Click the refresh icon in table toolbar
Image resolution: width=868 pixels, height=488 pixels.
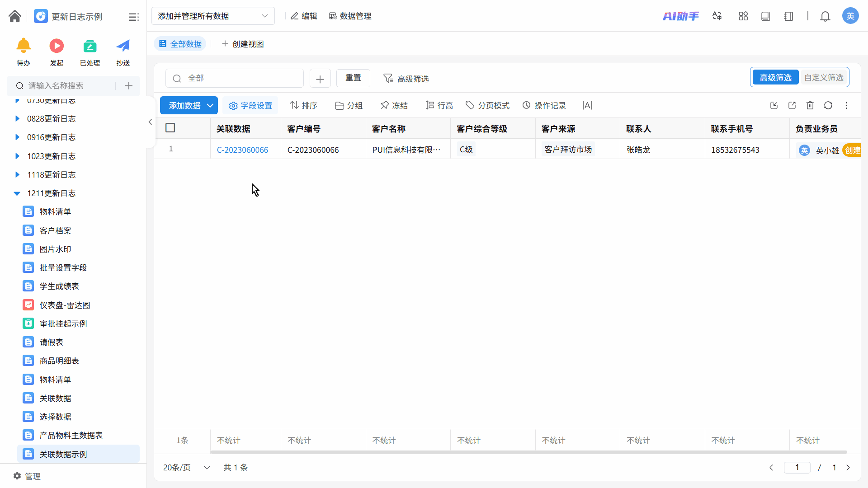(x=828, y=105)
